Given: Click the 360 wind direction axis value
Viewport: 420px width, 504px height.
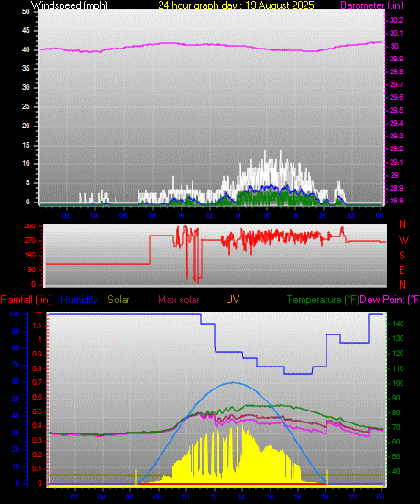Looking at the screenshot, I should pos(30,226).
